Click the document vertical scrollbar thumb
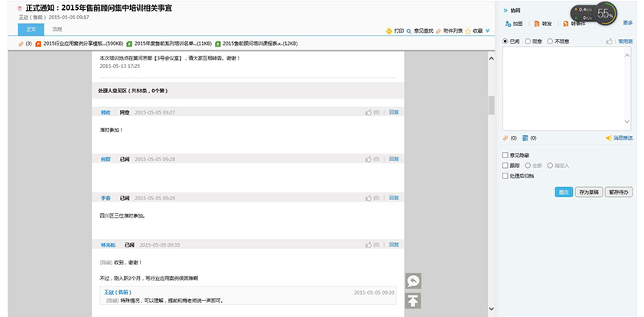Screen dimensions: 644x317 click(x=491, y=105)
